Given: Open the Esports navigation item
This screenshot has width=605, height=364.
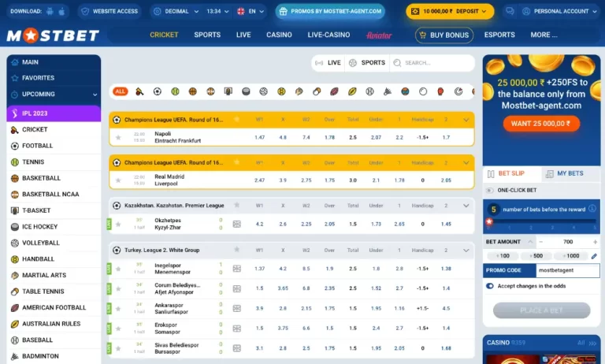Looking at the screenshot, I should [x=499, y=35].
